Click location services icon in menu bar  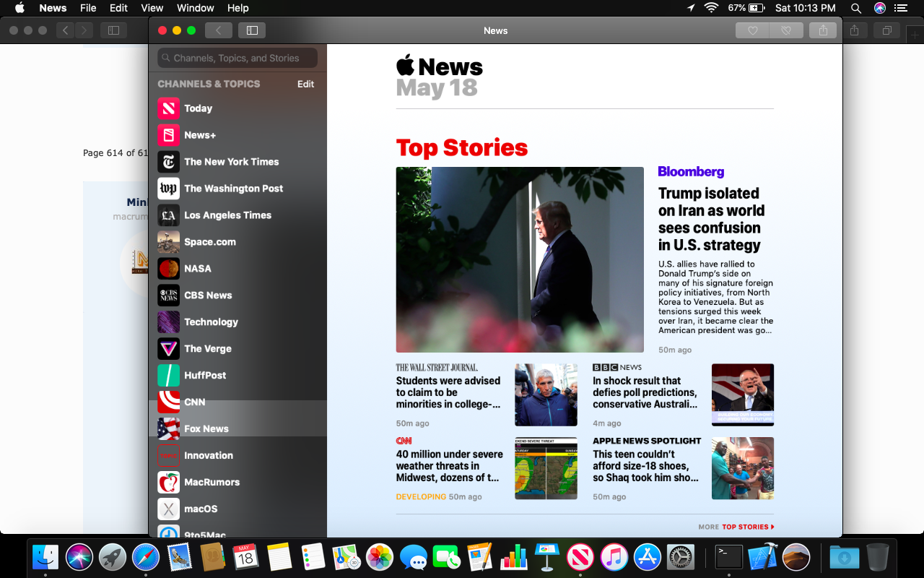[690, 8]
